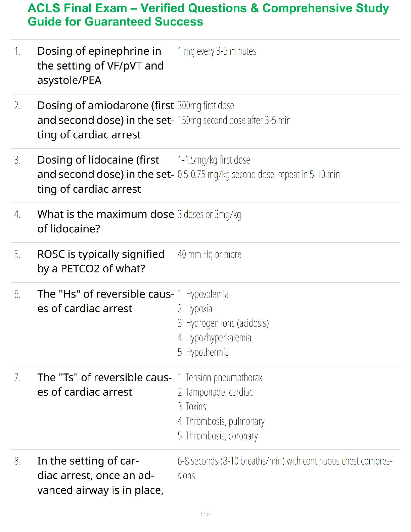This screenshot has height=532, width=411.
Task: Click the answer "3 doses or 3mg/kg"
Action: [209, 215]
